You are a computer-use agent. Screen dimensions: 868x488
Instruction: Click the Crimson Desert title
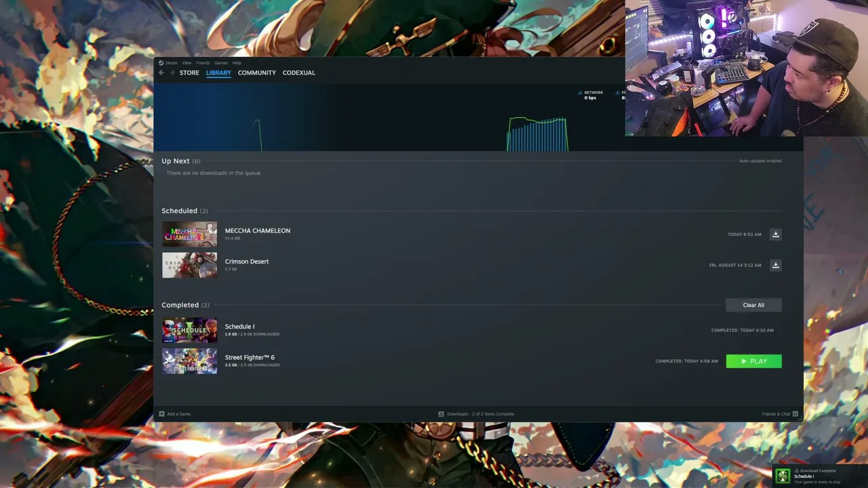point(247,262)
